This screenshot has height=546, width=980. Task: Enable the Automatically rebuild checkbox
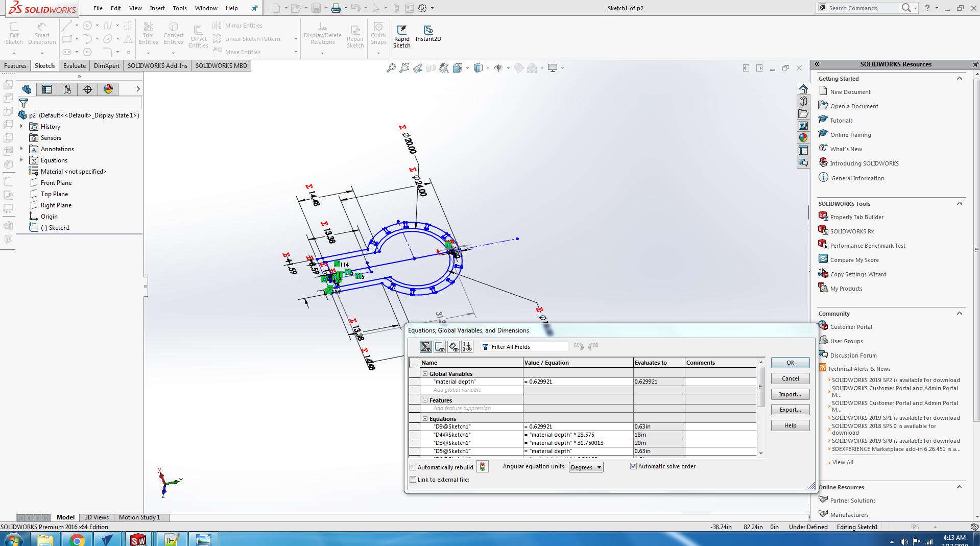(413, 467)
